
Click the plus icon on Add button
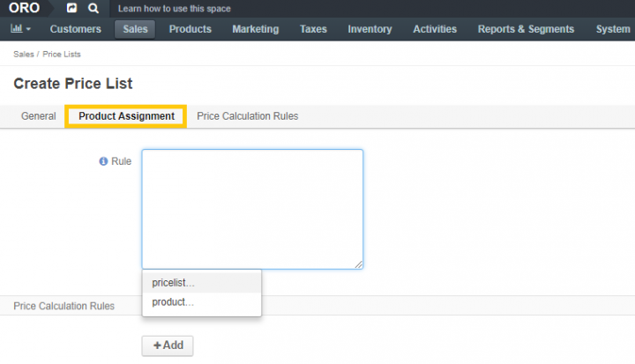click(x=157, y=345)
